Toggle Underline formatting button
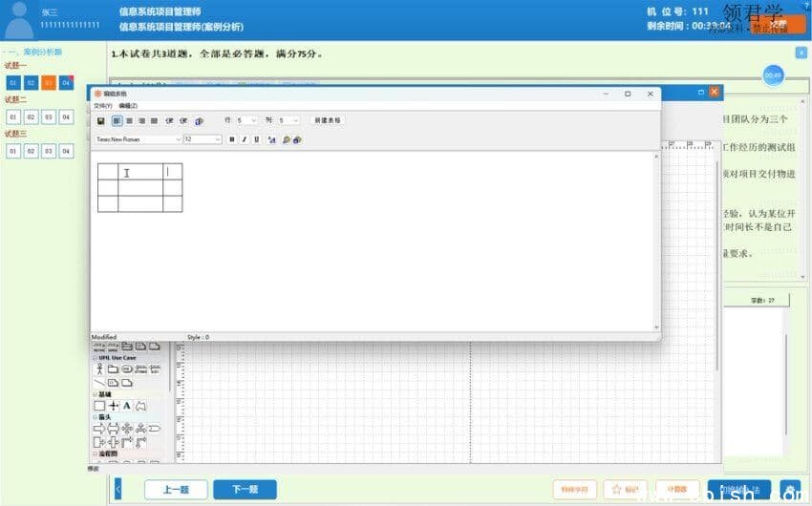 (x=256, y=139)
